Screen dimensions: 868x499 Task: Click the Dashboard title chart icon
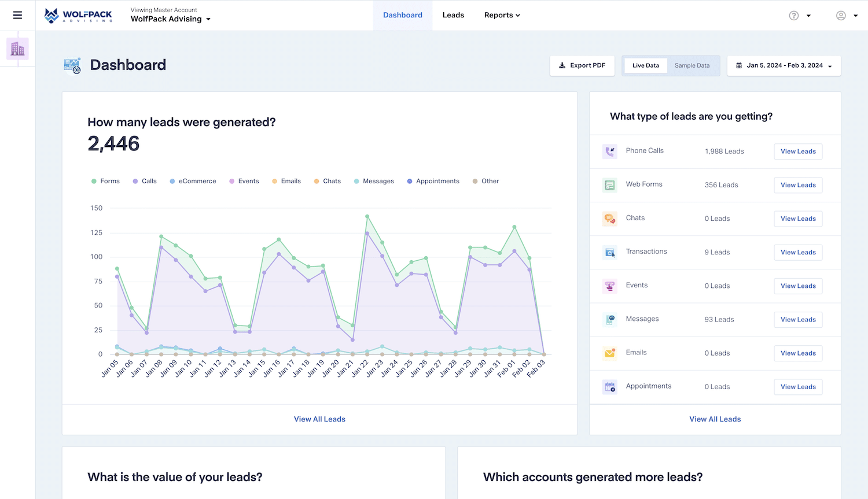click(x=72, y=65)
